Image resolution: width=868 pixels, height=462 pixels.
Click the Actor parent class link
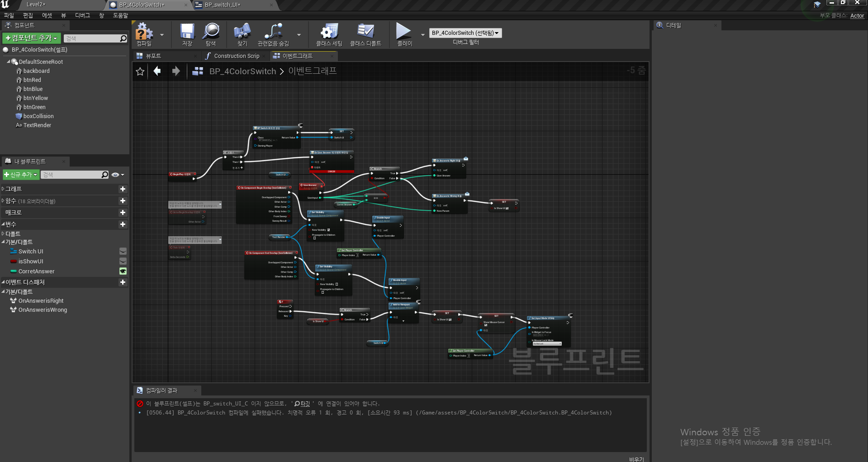click(857, 16)
